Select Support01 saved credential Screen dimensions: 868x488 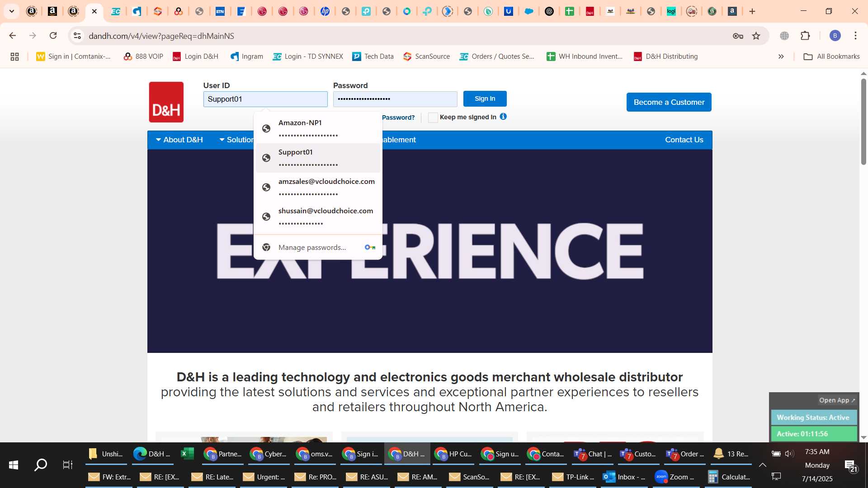click(318, 158)
